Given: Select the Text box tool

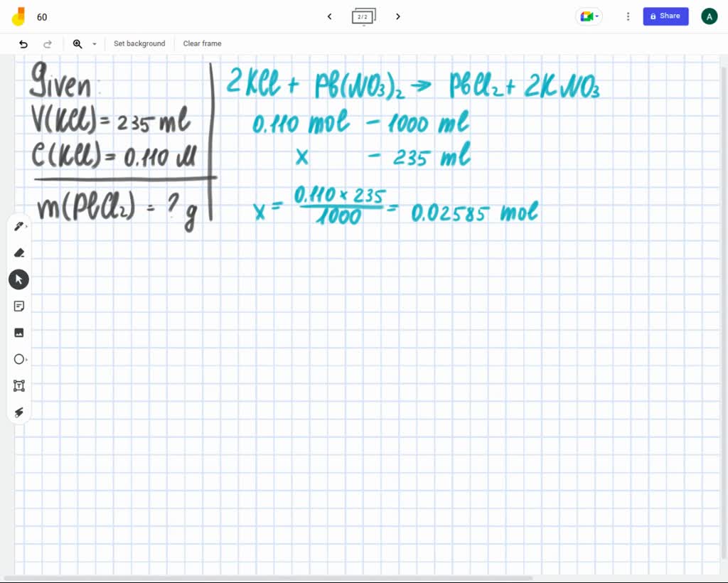Looking at the screenshot, I should (x=19, y=386).
